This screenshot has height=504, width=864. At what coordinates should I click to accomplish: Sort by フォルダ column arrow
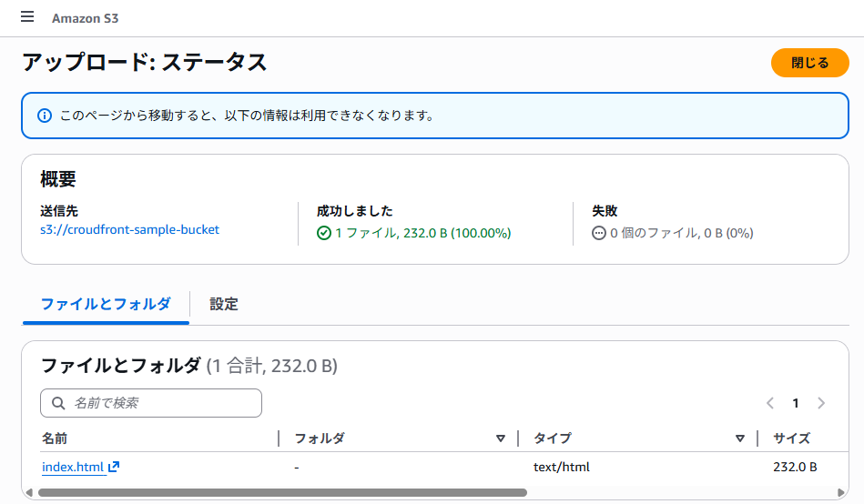point(500,438)
